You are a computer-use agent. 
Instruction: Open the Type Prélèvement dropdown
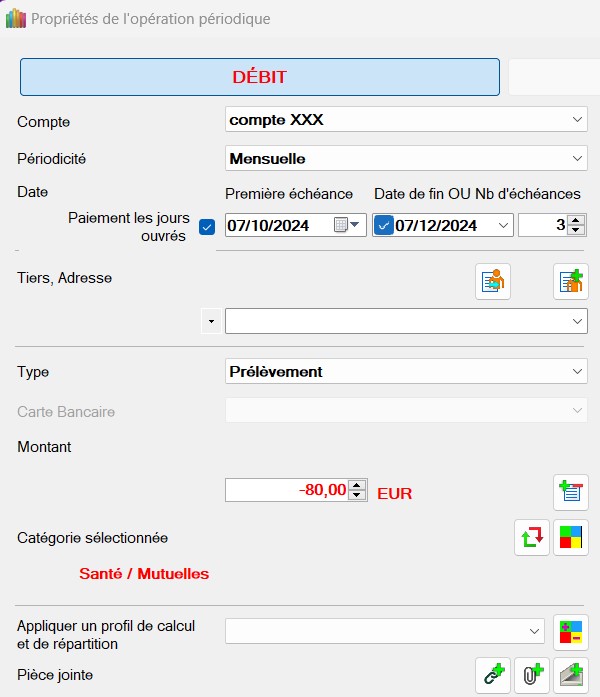coord(577,372)
